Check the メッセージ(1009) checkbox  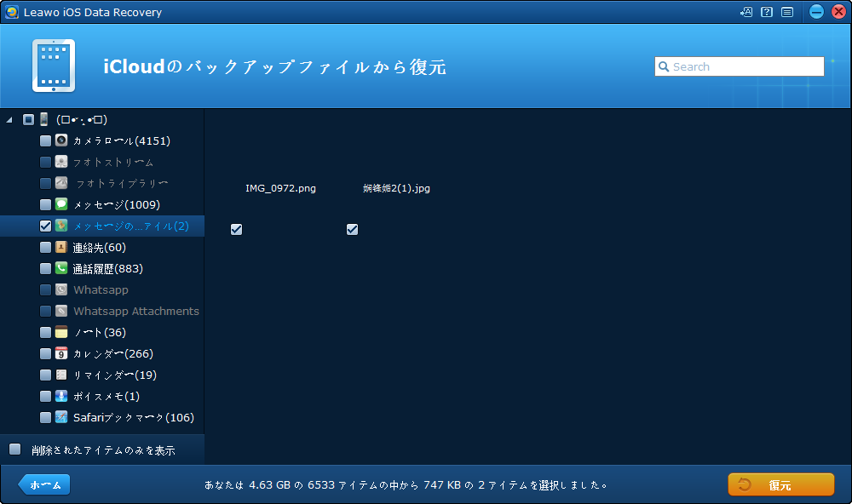click(46, 204)
